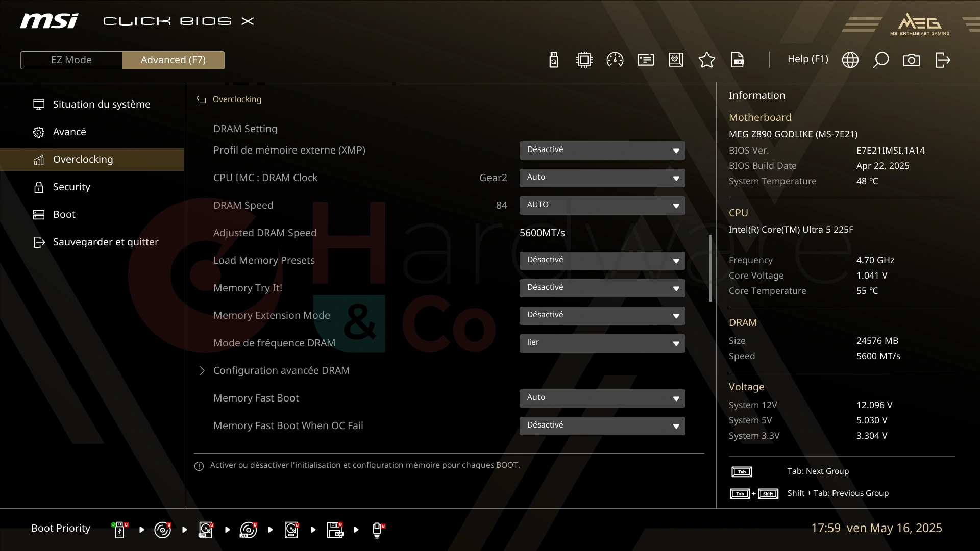Click the info circle icon by description
This screenshot has width=980, height=551.
point(199,466)
